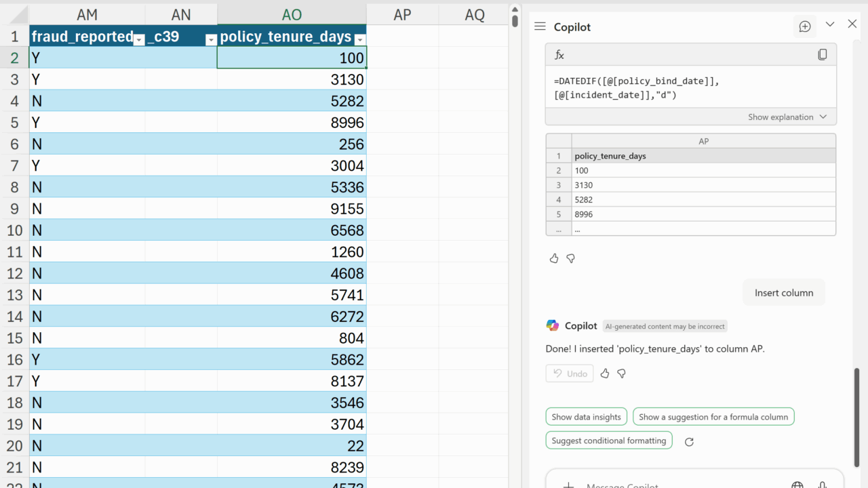
Task: Like the formula suggestion with thumbs up
Action: pos(554,258)
